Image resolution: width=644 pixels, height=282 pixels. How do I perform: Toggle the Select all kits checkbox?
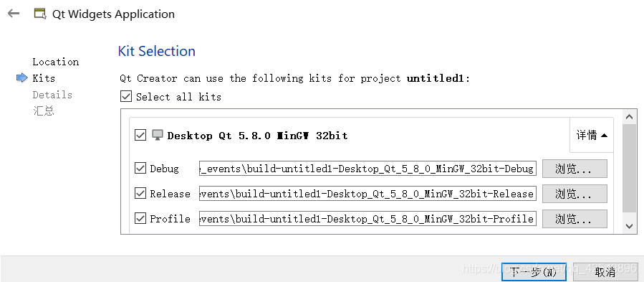[x=125, y=97]
